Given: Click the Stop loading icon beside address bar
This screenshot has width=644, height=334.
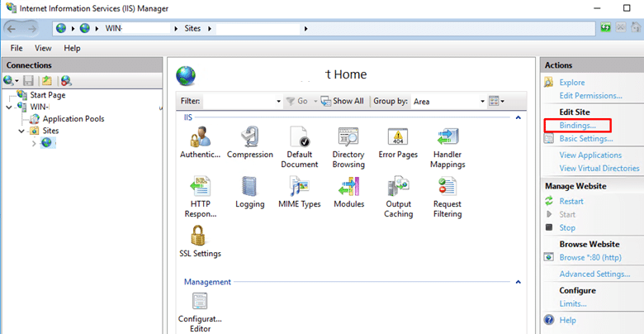Looking at the screenshot, I should pyautogui.click(x=621, y=27).
